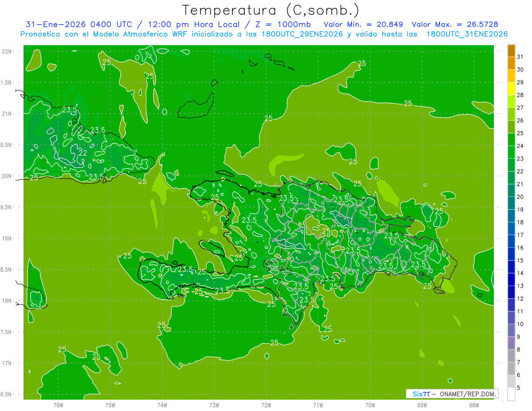This screenshot has height=411, width=532.
Task: Pick the orange color bar segment between 30 and 31
Action: [x=511, y=63]
